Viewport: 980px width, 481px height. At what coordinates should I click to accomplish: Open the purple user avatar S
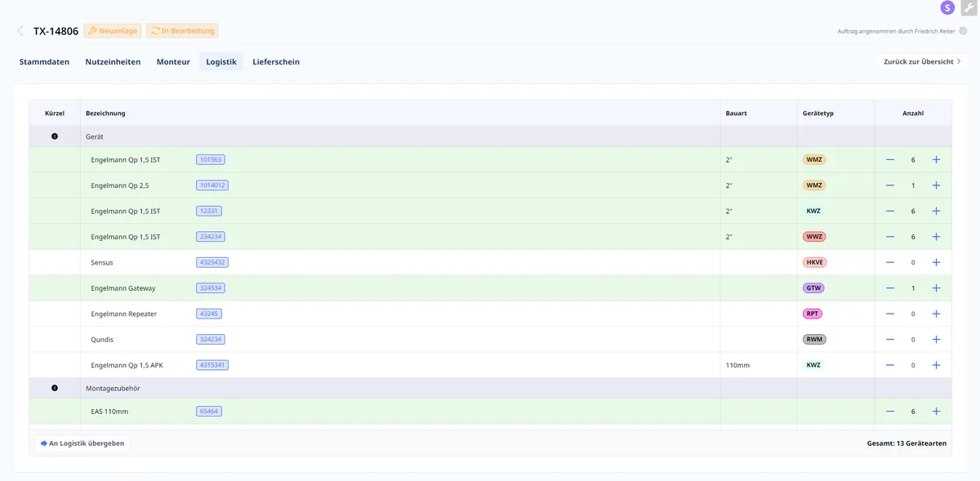click(947, 8)
